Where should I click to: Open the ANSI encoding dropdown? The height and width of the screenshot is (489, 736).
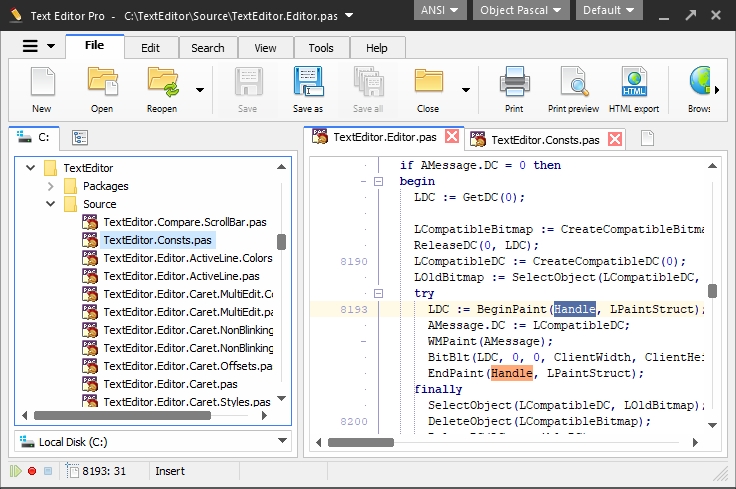(440, 11)
